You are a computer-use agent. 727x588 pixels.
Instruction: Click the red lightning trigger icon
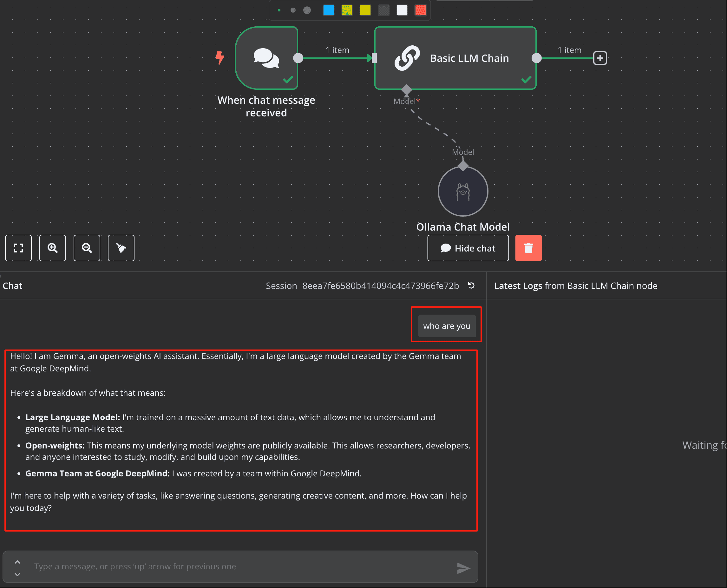[x=220, y=58]
